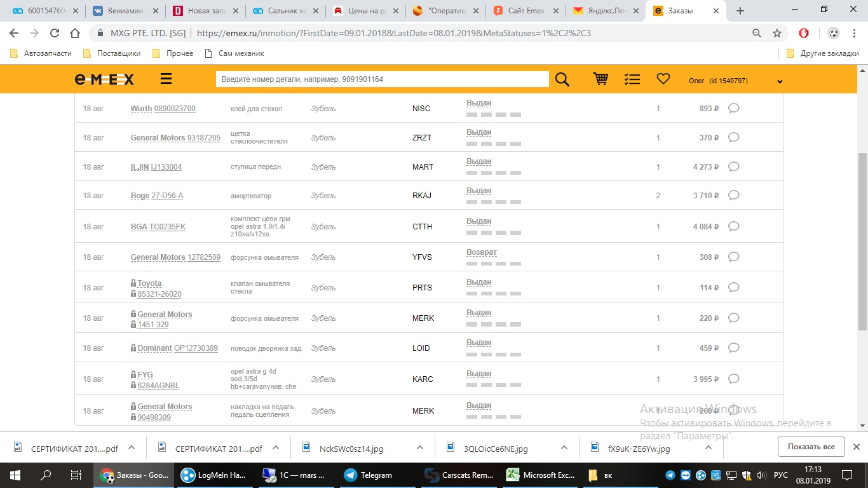
Task: Open part number TC0235FK link
Action: point(167,227)
